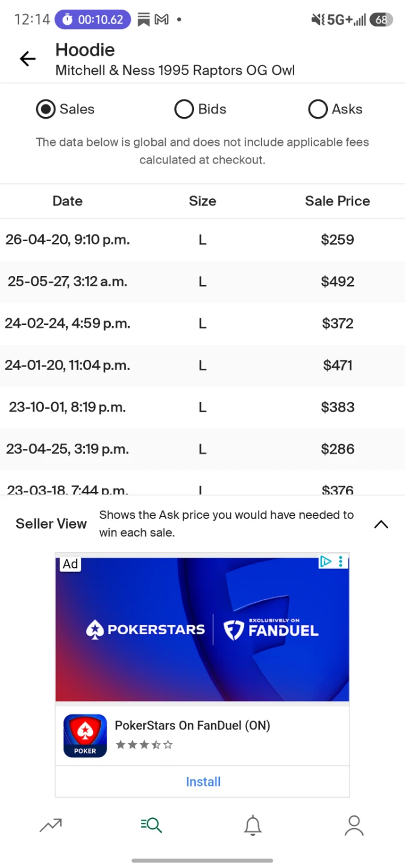Open the search list icon in bottom bar
Screen dimensions: 405x868
pos(151,825)
